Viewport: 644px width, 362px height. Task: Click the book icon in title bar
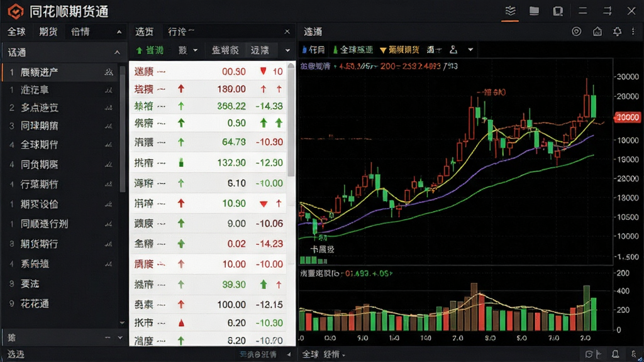tap(558, 11)
